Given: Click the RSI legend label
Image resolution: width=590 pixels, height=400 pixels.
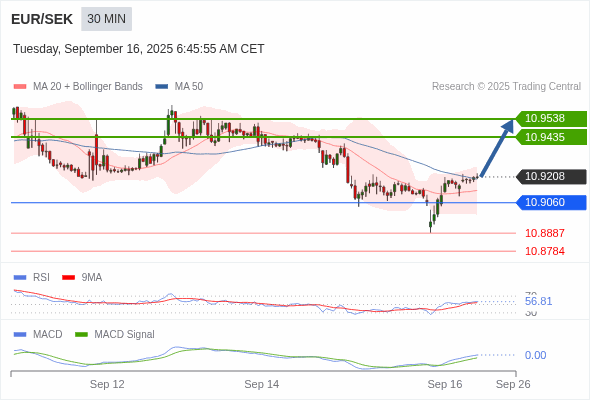Looking at the screenshot, I should 41,278.
